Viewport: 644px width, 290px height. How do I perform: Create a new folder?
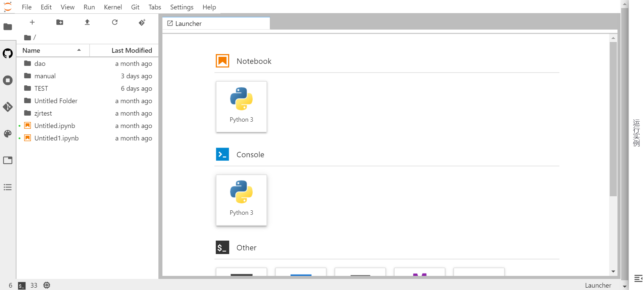(x=60, y=22)
